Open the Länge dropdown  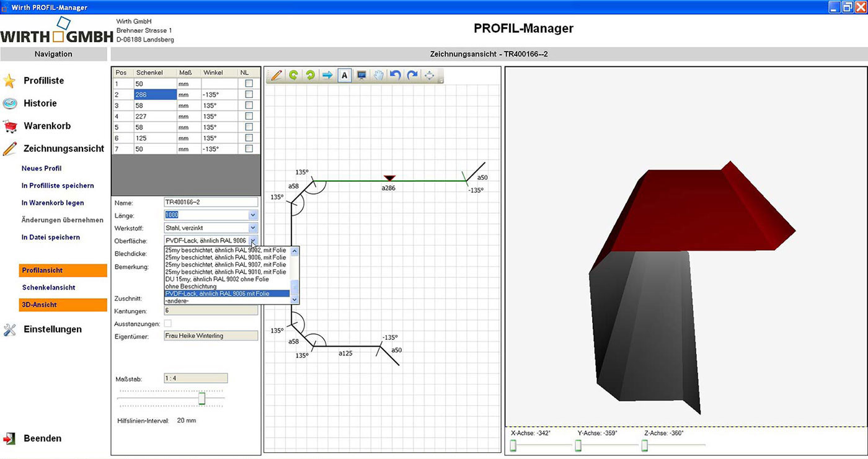pyautogui.click(x=253, y=215)
